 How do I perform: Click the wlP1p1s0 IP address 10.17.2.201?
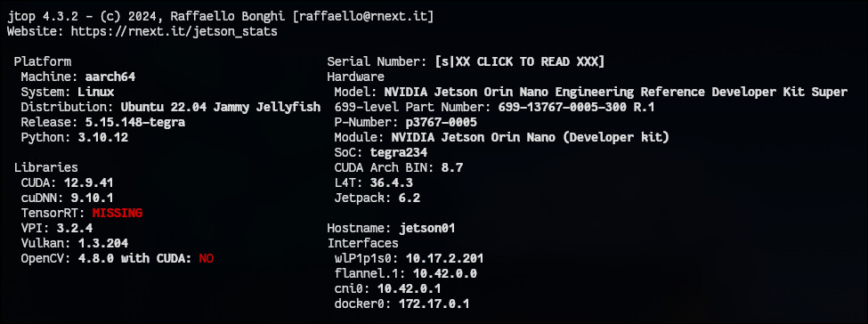444,258
